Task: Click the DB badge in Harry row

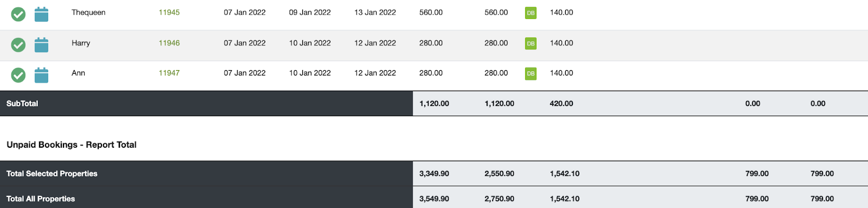Action: pos(531,43)
